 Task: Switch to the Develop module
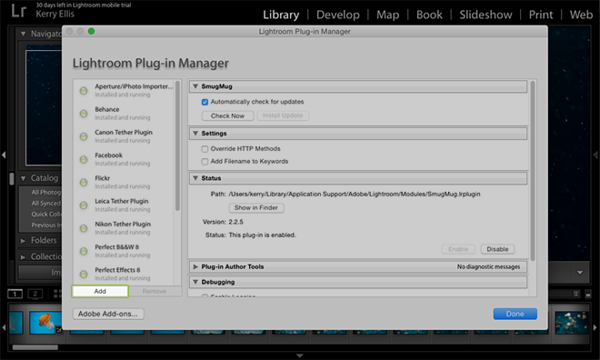[x=338, y=15]
